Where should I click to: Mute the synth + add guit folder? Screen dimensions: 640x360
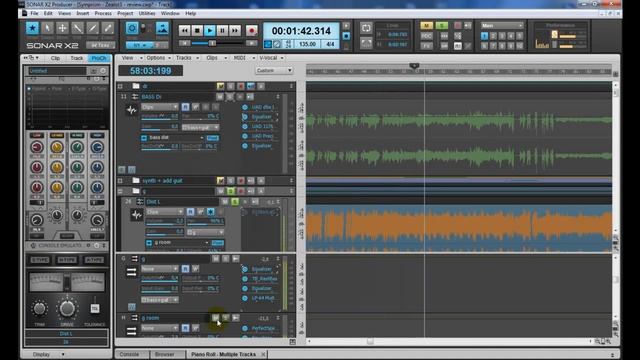tap(220, 180)
